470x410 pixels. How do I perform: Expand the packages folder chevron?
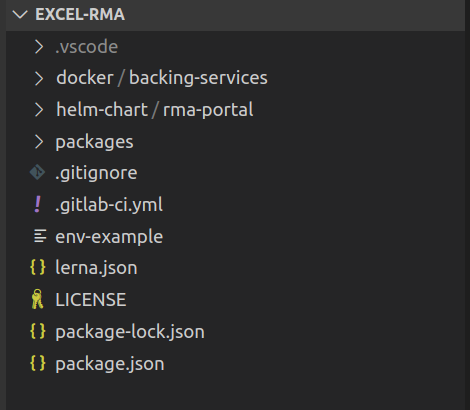pyautogui.click(x=39, y=142)
